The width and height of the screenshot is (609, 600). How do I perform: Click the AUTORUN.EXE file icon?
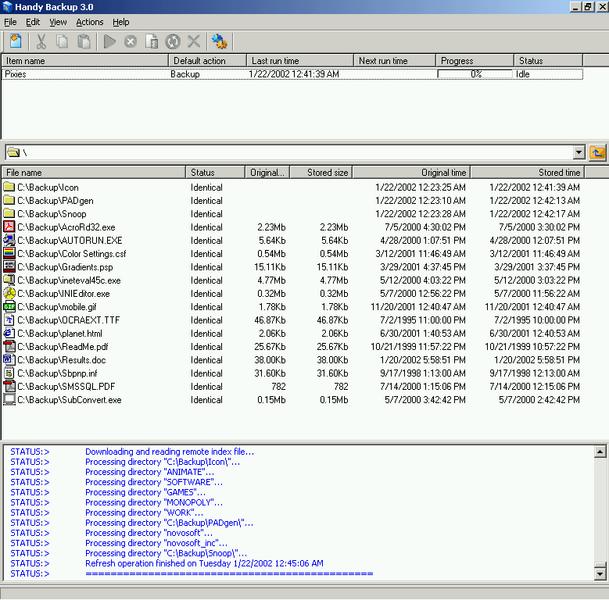click(9, 240)
